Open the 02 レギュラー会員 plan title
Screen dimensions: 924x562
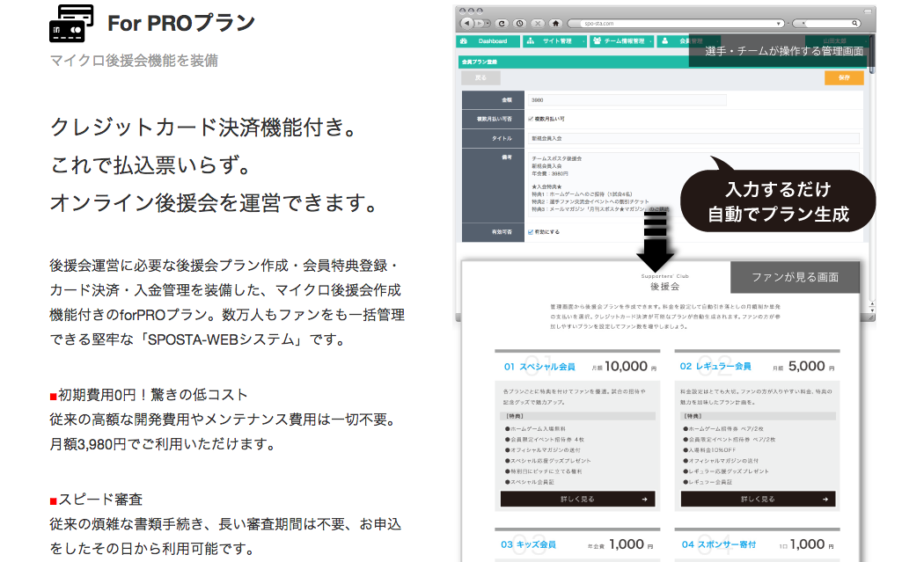(715, 367)
